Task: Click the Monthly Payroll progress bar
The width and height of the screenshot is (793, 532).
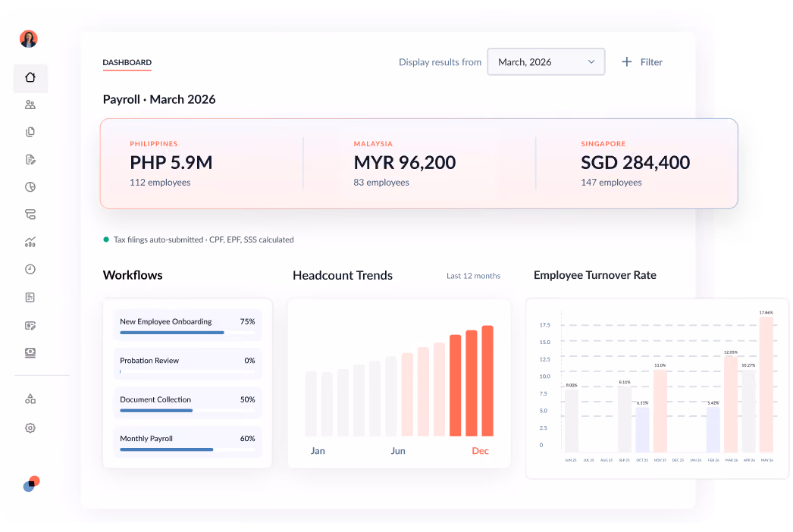Action: pos(187,449)
